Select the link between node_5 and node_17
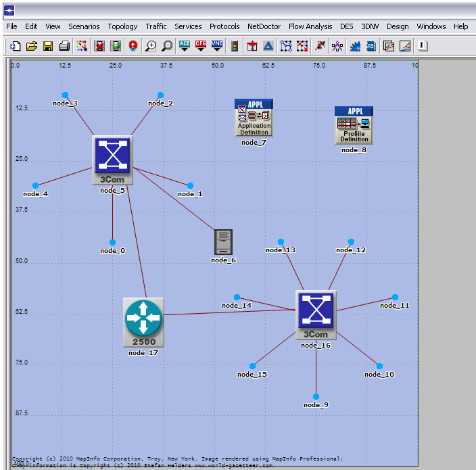The image size is (476, 470). click(137, 241)
